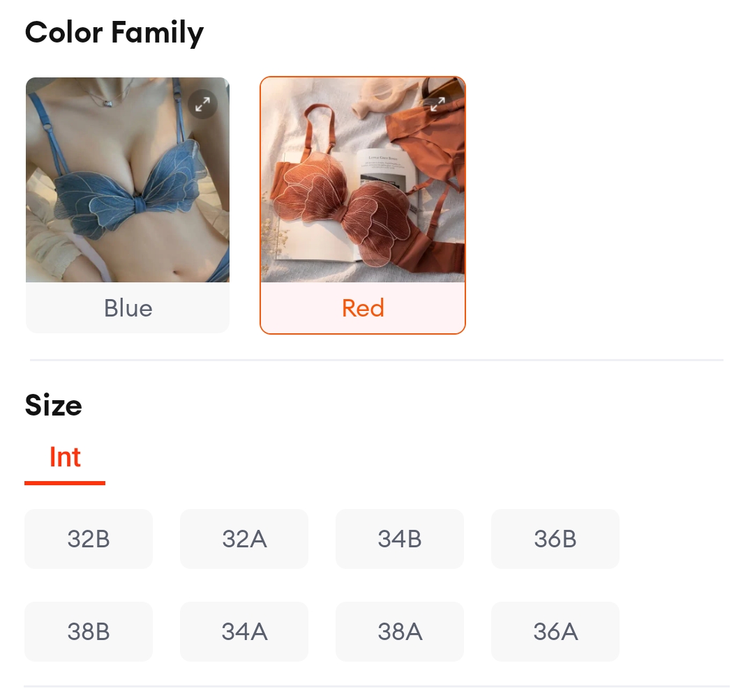Click the Size heading
750x700 pixels.
pyautogui.click(x=53, y=404)
